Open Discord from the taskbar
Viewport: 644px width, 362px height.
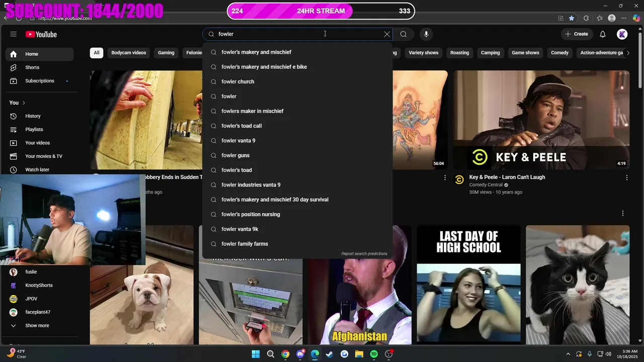tap(300, 354)
